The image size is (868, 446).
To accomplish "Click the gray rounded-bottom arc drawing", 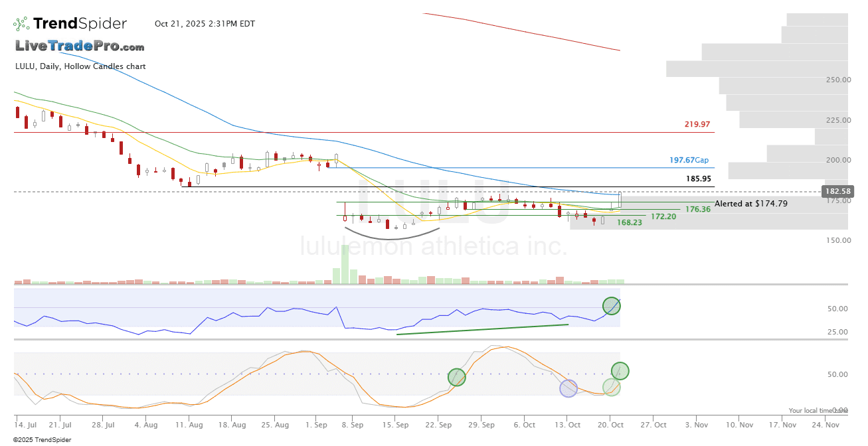I will [x=392, y=234].
